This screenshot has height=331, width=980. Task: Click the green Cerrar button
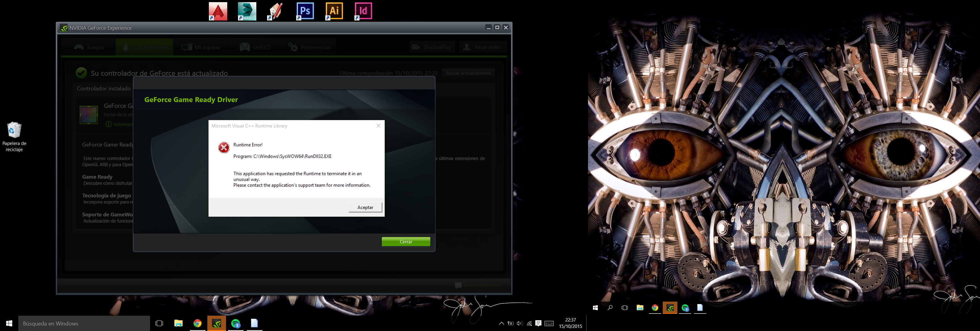pos(405,242)
